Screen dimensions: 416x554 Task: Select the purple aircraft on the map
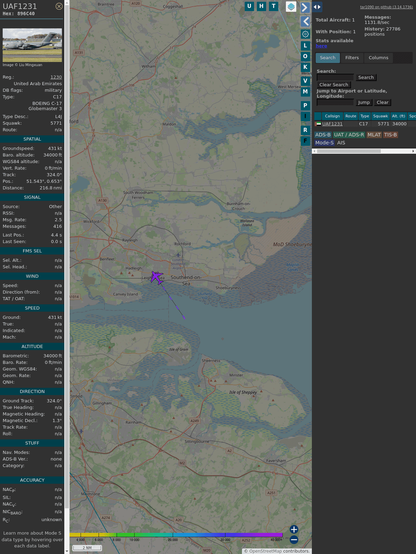(x=156, y=277)
